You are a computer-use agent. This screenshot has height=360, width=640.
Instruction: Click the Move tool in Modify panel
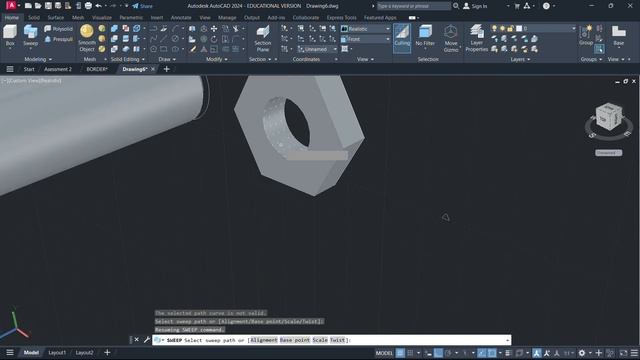tap(214, 29)
